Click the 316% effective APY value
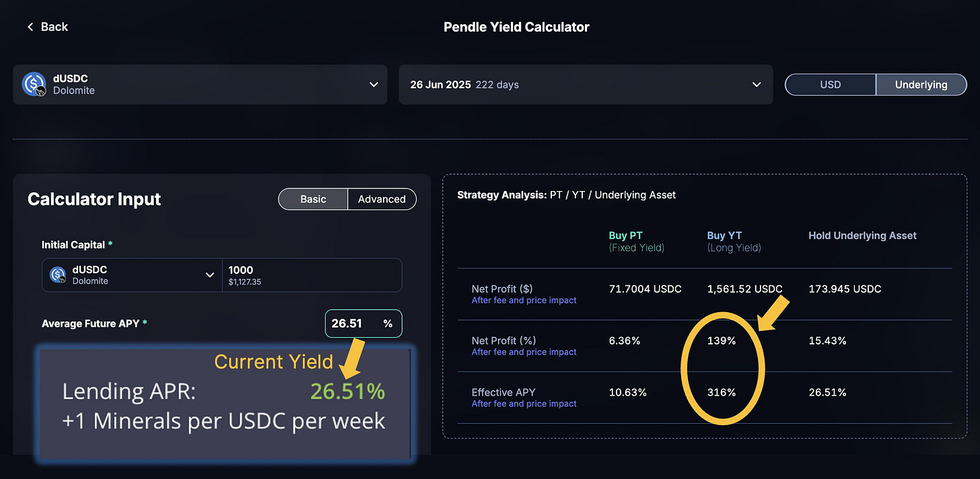 pyautogui.click(x=722, y=393)
